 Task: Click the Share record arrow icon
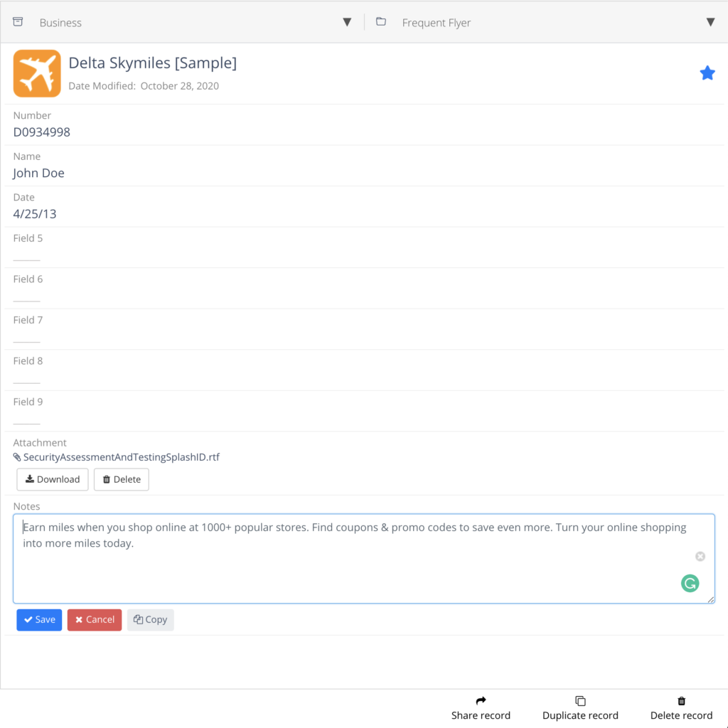click(x=481, y=701)
